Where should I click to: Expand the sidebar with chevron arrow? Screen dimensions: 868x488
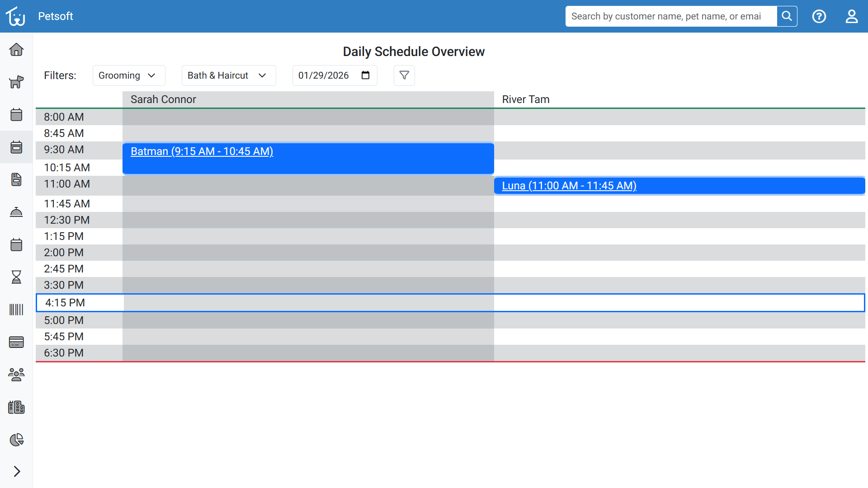[x=16, y=471]
